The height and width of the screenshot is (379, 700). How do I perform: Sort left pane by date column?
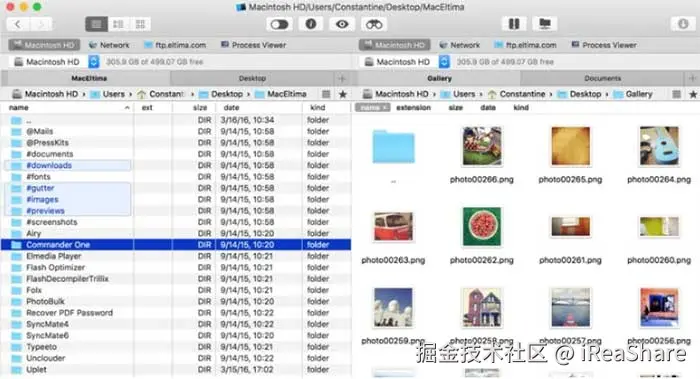click(x=259, y=108)
